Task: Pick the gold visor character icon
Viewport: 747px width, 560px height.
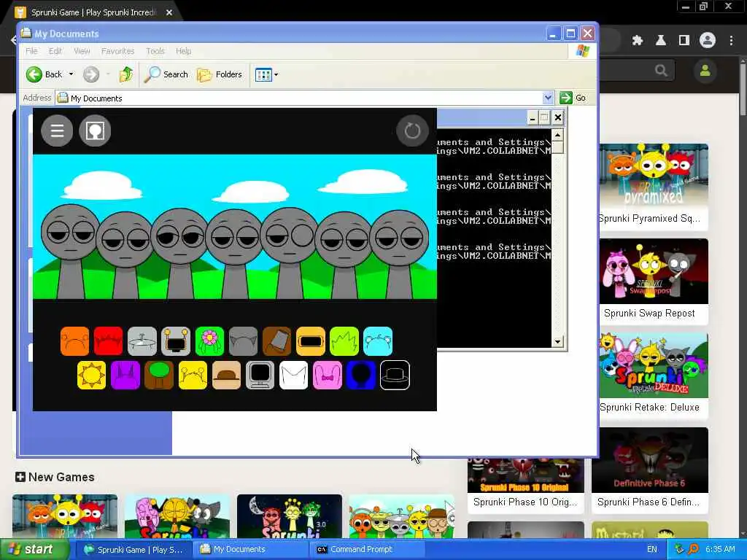Action: [311, 341]
